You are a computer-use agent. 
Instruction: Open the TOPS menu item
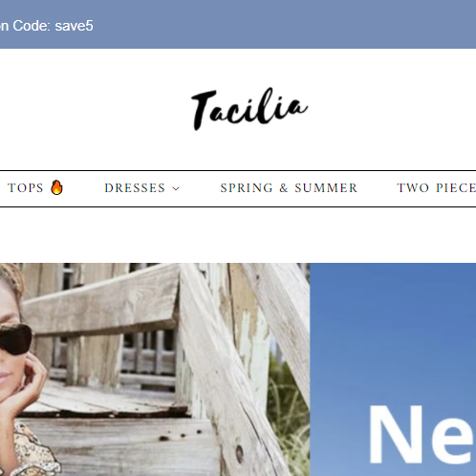(26, 188)
